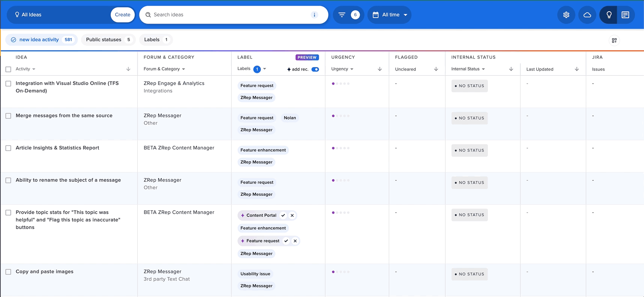Image resolution: width=644 pixels, height=297 pixels.
Task: Open the Forum & Category filter dropdown
Action: tap(164, 69)
